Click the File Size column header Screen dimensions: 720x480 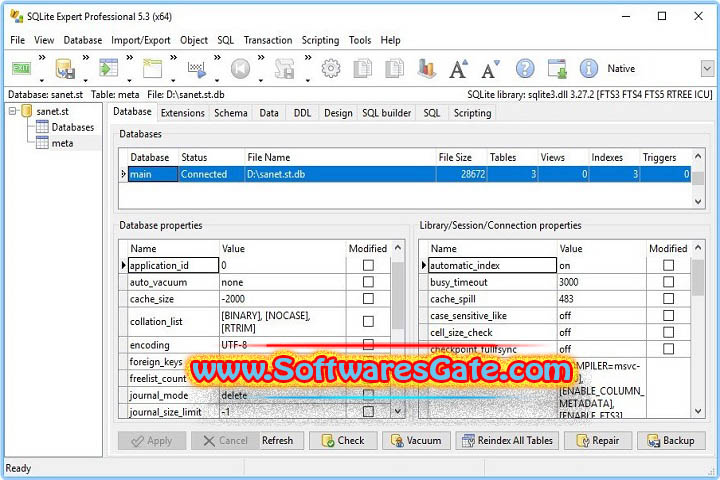(x=461, y=158)
